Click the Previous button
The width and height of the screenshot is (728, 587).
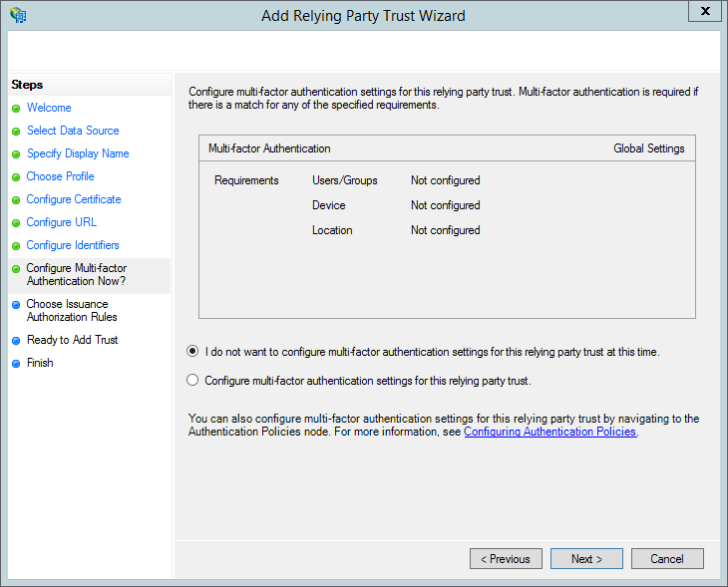[x=506, y=559]
